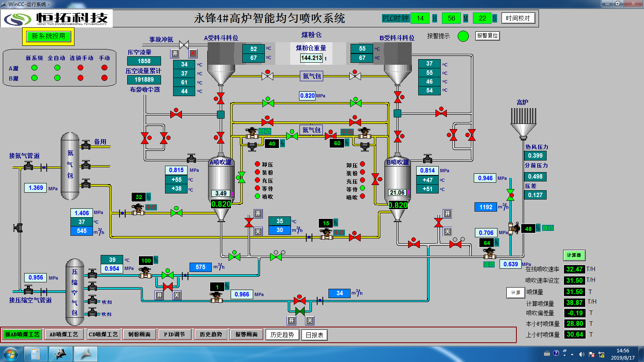Click the regulating valve beside the 48% opening
Viewport: 644px width, 362px height.
514,228
